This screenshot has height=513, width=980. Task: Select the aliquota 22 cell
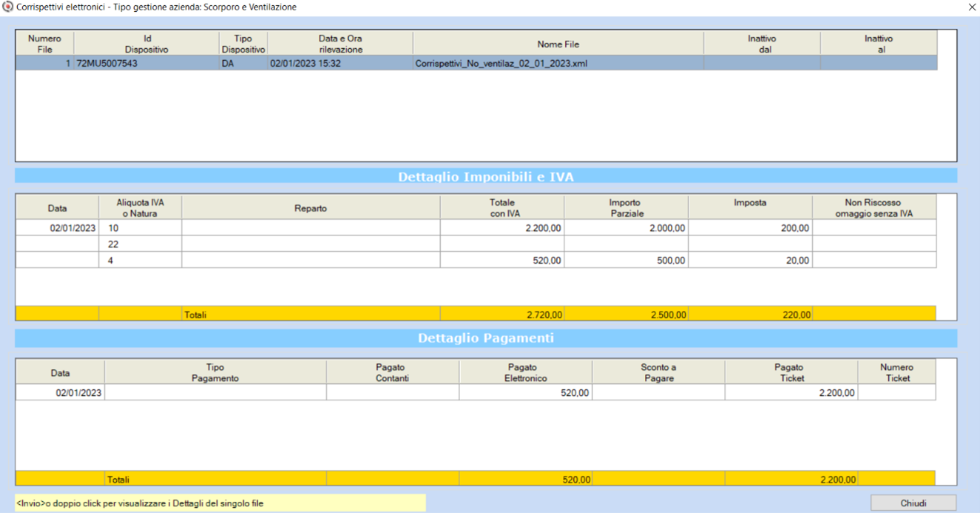click(140, 244)
